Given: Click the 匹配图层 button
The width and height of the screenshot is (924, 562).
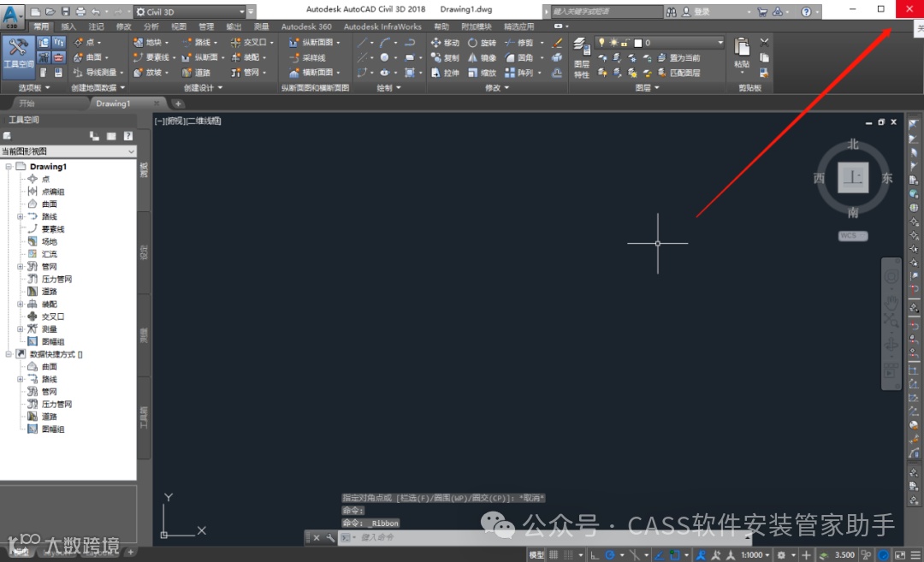Looking at the screenshot, I should click(678, 73).
